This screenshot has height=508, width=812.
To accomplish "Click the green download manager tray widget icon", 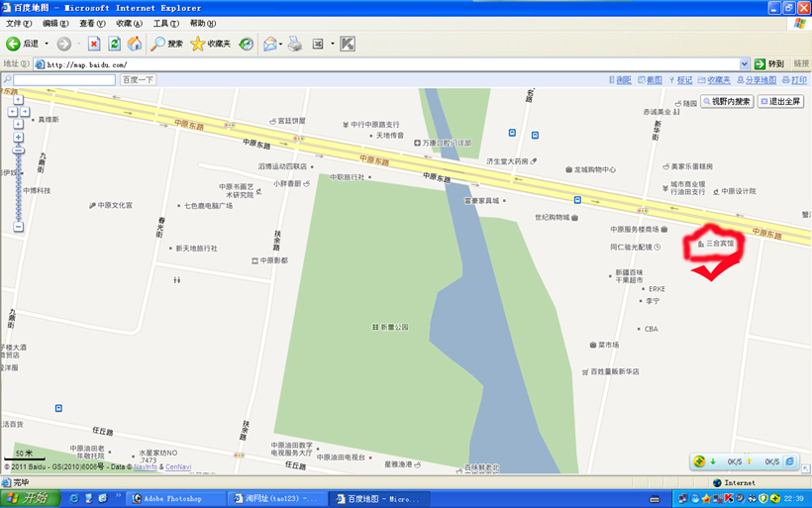I will click(699, 461).
